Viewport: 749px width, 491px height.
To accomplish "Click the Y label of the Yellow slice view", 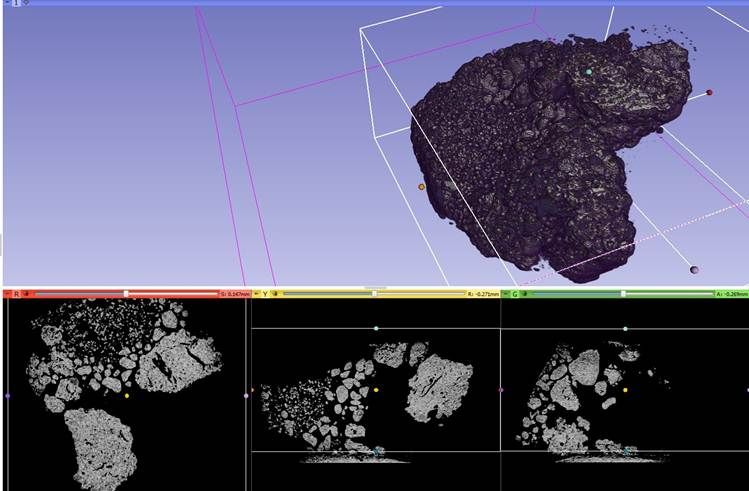I will pyautogui.click(x=265, y=294).
